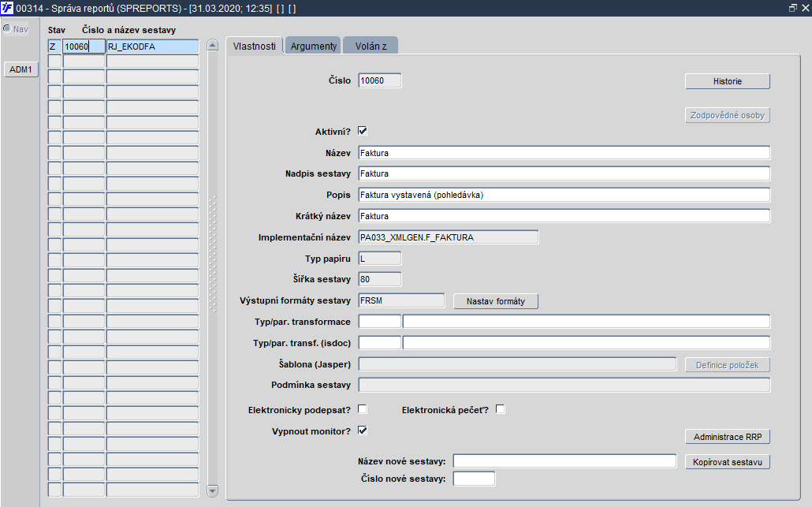Click the Číslo field showing 10060 in Vlastnosti
Screen dimensions: 812x507
tap(379, 80)
